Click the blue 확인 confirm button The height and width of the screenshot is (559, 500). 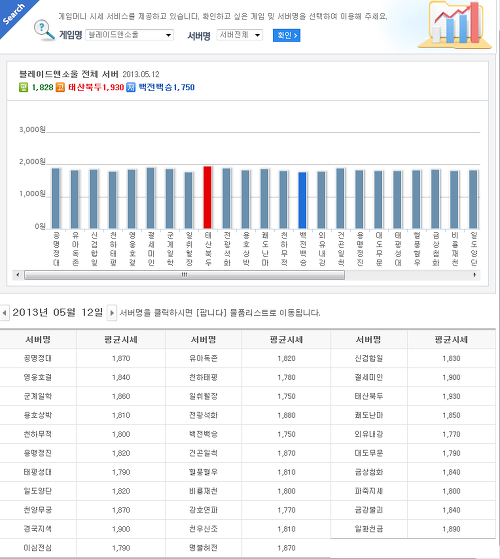pos(287,35)
